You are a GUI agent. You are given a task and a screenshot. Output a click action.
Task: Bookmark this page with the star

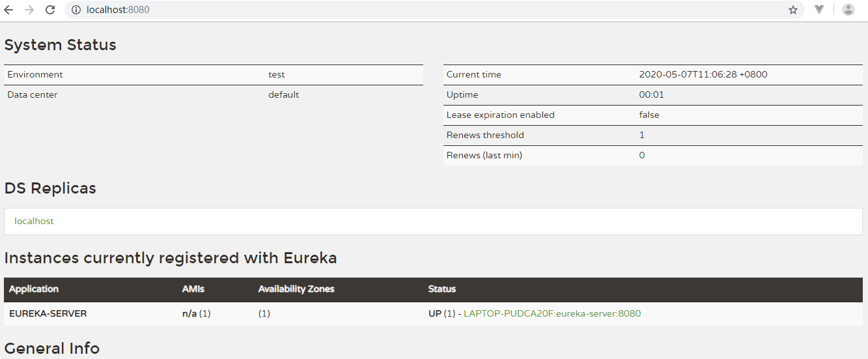click(793, 10)
